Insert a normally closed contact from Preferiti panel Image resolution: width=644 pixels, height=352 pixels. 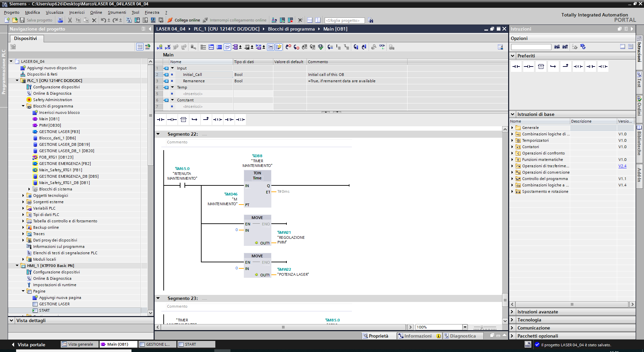click(x=591, y=67)
